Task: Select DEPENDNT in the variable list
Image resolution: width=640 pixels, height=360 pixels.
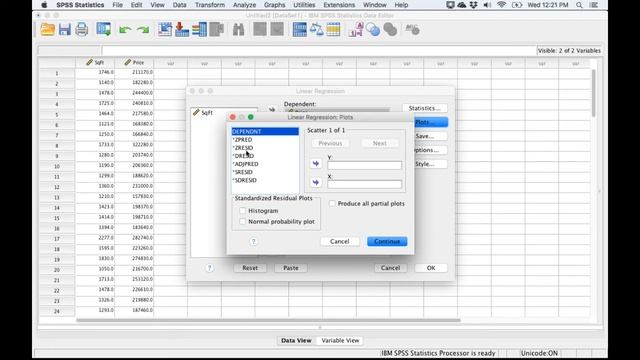Action: 265,131
